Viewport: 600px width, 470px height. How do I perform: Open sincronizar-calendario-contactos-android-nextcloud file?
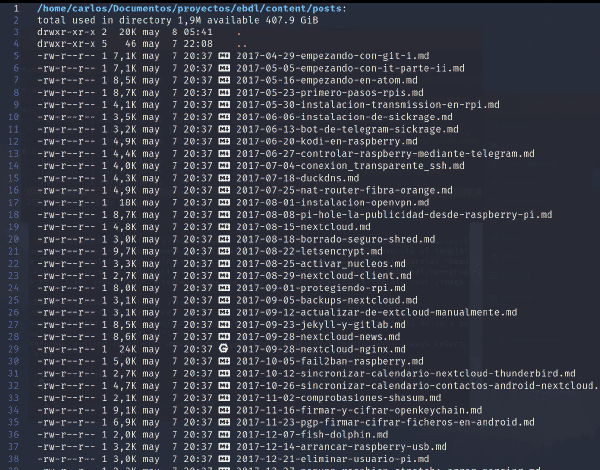click(417, 386)
